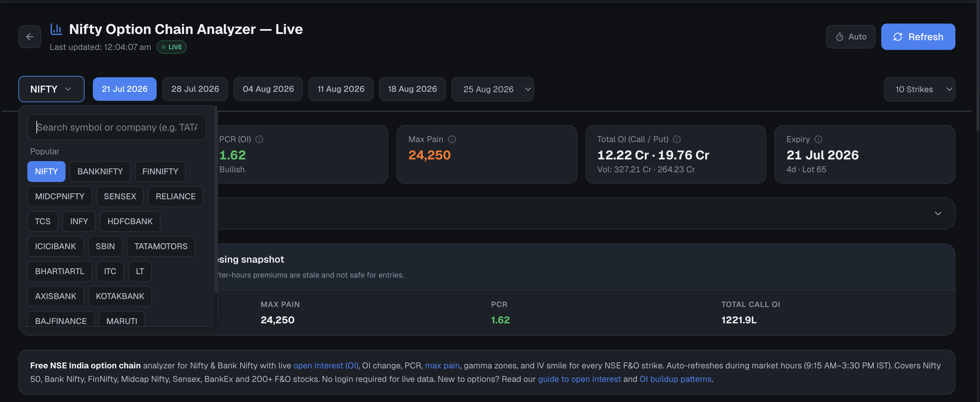
Task: Focus the symbol search input field
Action: pyautogui.click(x=117, y=128)
